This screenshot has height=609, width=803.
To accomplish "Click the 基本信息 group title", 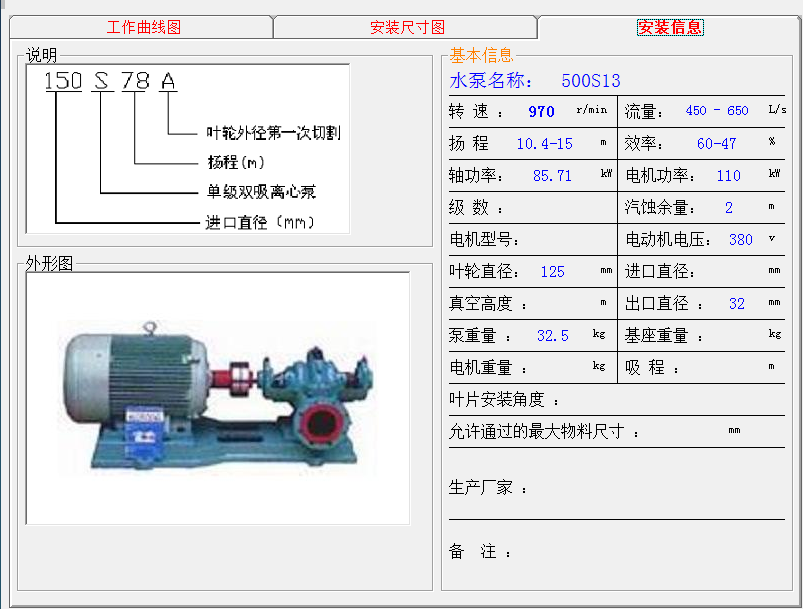I will (481, 55).
